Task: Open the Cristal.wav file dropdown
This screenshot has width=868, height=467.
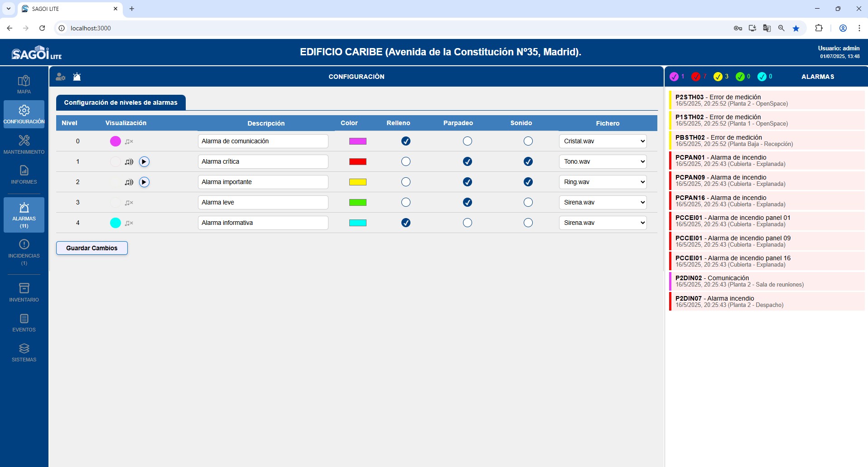Action: [x=603, y=141]
